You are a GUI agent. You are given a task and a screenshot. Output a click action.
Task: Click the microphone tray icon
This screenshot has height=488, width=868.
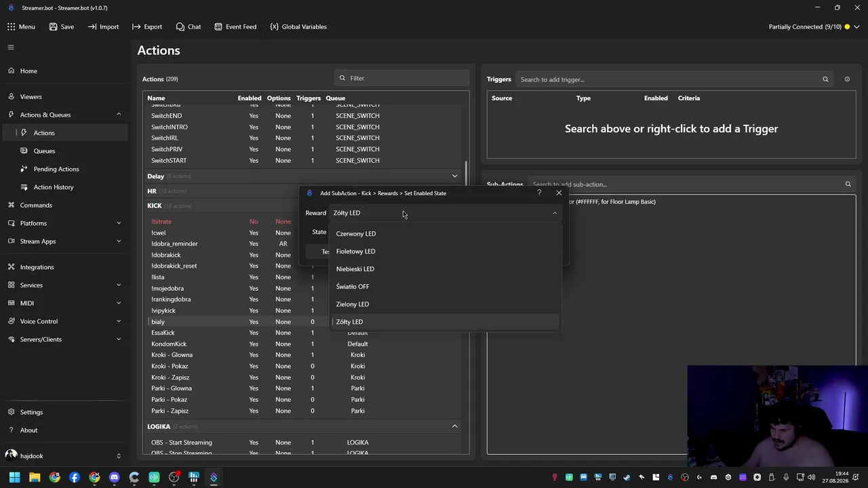[786, 477]
